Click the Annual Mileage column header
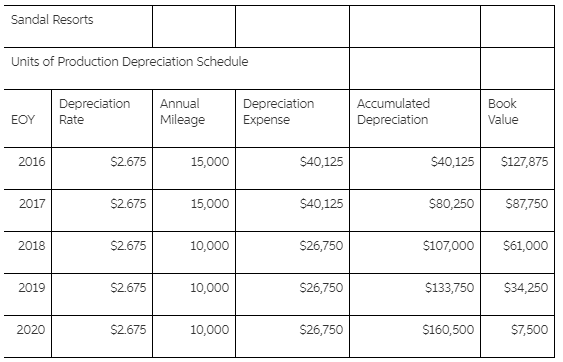Viewport: 563px width, 362px height. pos(194,119)
